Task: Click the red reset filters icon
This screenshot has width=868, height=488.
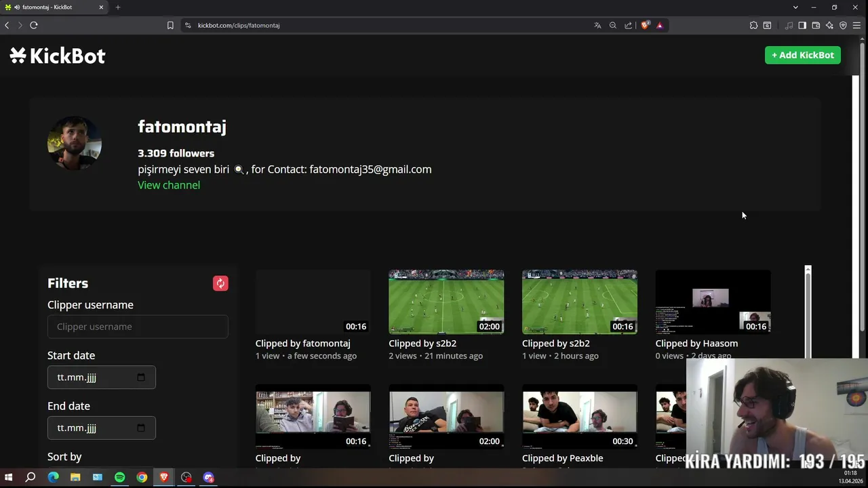Action: click(x=220, y=283)
